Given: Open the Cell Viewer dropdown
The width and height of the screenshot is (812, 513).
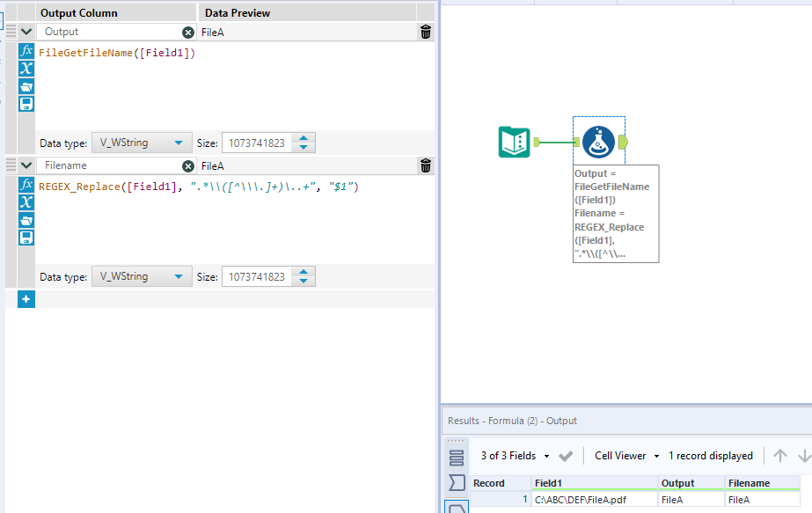Looking at the screenshot, I should tap(625, 456).
